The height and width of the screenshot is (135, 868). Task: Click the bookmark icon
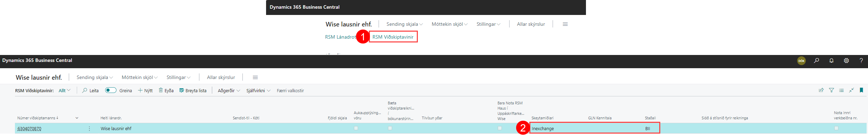[x=861, y=90]
